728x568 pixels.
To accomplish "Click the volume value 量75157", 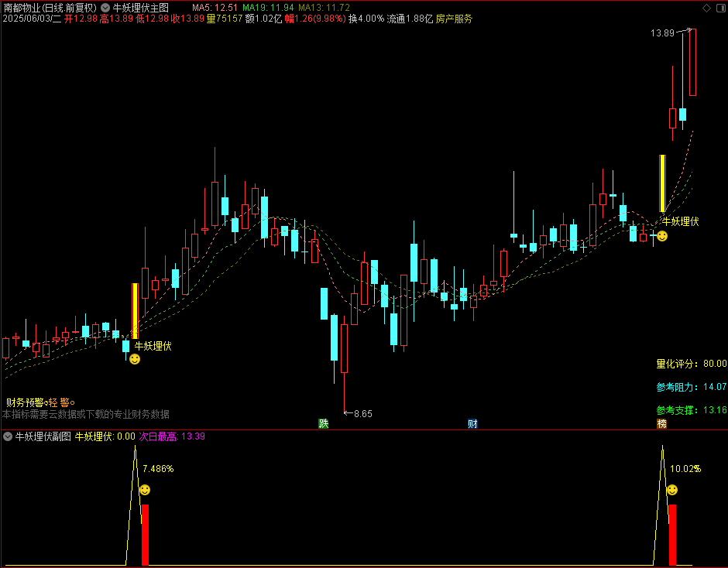I will coord(225,19).
